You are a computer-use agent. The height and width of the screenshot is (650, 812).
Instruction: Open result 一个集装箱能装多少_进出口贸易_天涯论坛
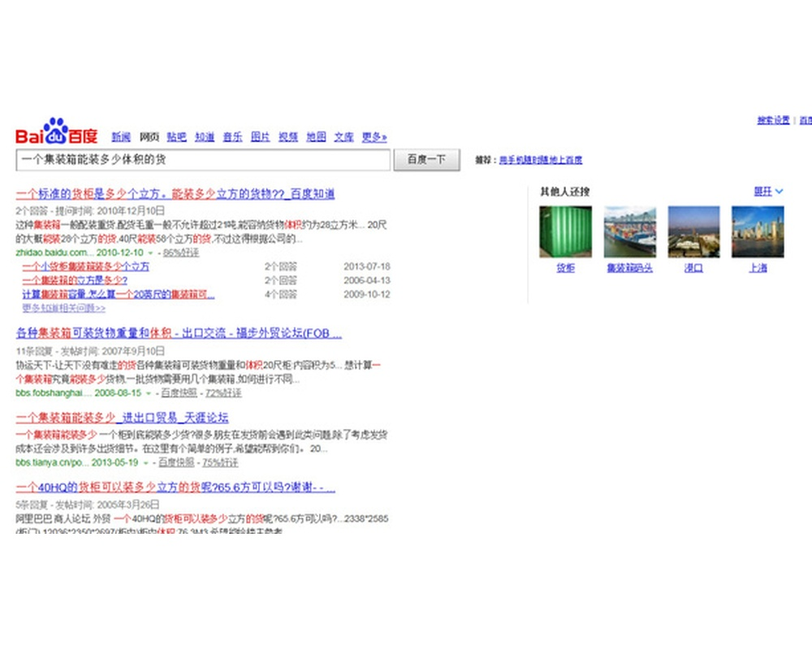pos(123,418)
